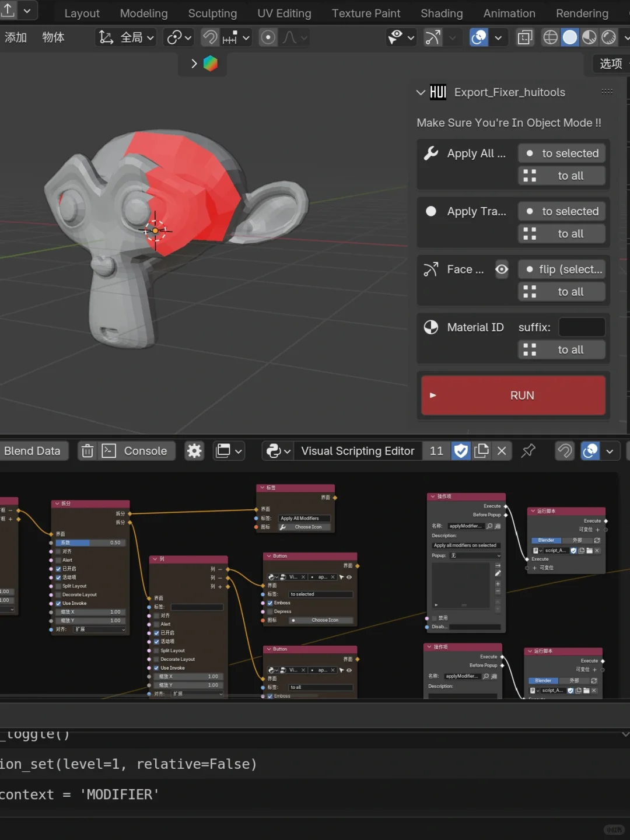Toggle X-ray mode icon
This screenshot has height=840, width=630.
point(525,38)
